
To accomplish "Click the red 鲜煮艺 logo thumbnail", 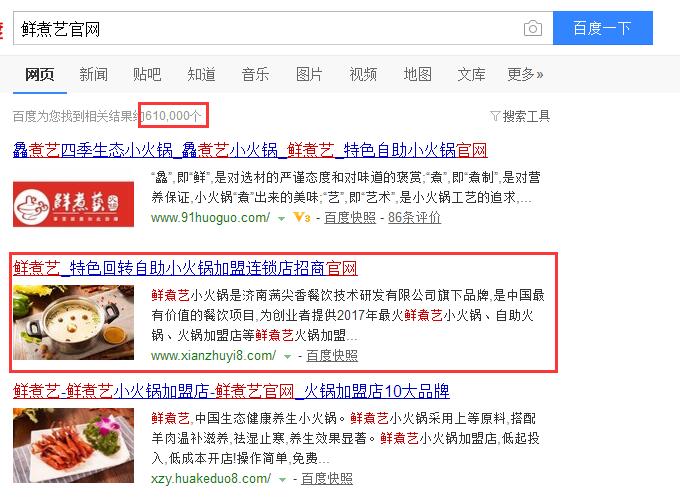I will coord(73,204).
